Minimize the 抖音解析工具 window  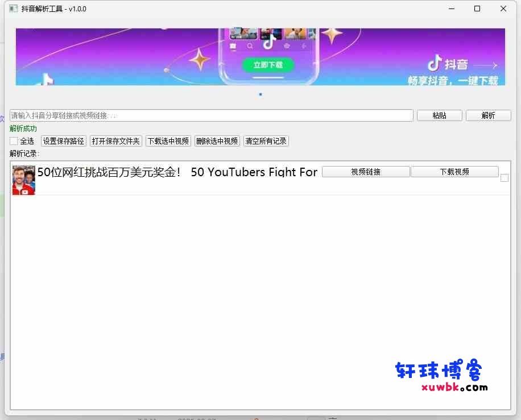click(451, 9)
